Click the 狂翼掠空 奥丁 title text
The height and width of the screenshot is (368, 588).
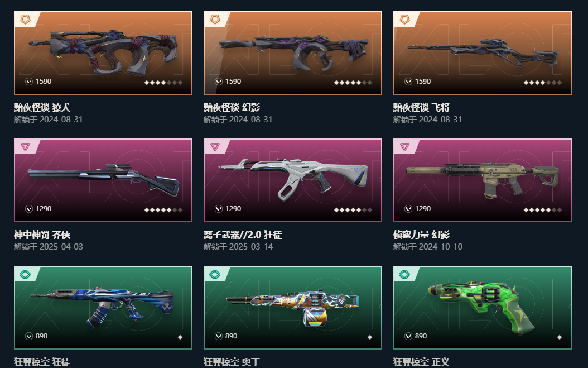click(232, 362)
